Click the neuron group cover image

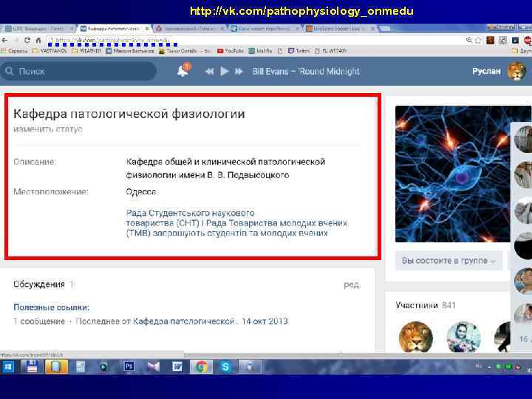[453, 174]
